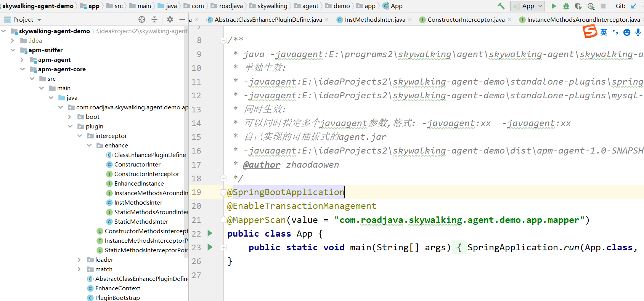The image size is (644, 301).
Task: Expand the match package
Action: (79, 269)
